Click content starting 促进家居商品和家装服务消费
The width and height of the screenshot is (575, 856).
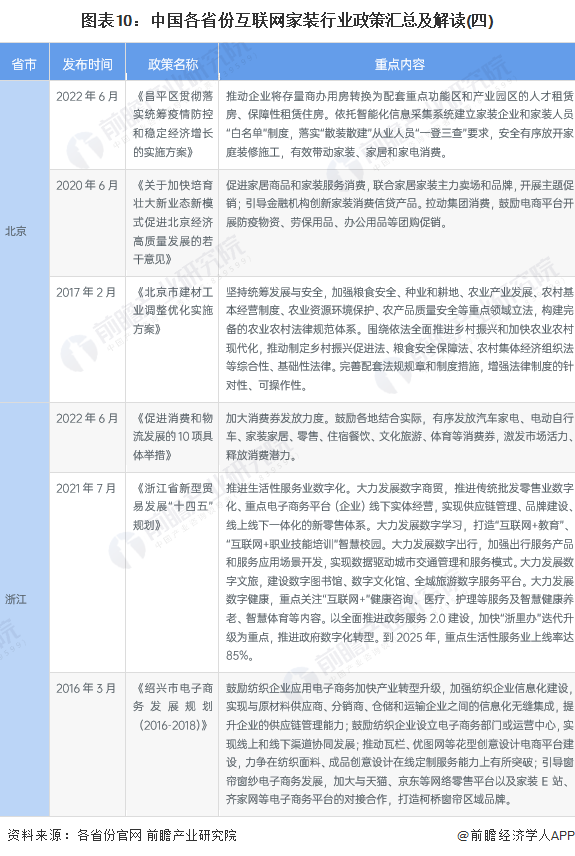tap(400, 204)
